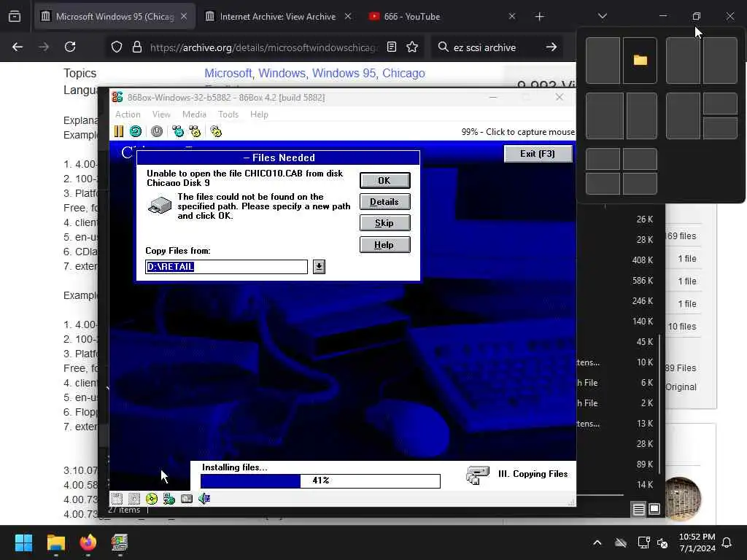Close the Microsoft Windows 95 tab

point(184,16)
